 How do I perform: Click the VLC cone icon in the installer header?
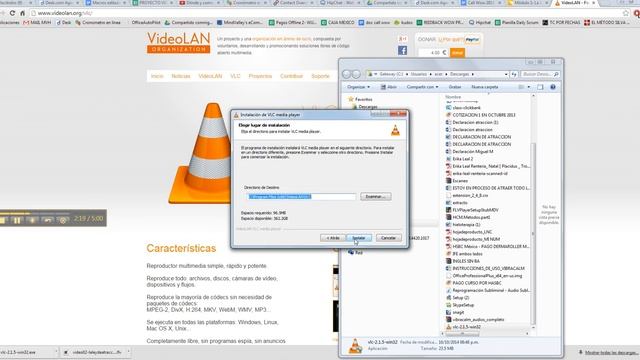click(x=395, y=130)
